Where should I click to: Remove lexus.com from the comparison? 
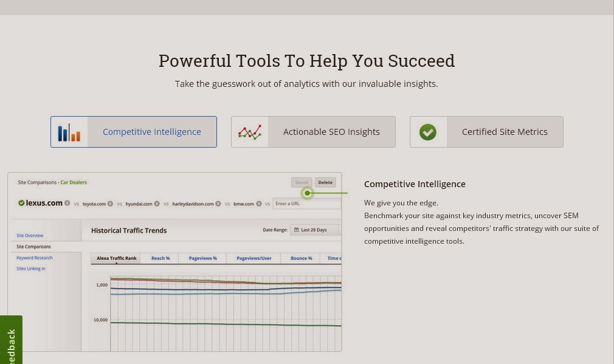(x=67, y=203)
